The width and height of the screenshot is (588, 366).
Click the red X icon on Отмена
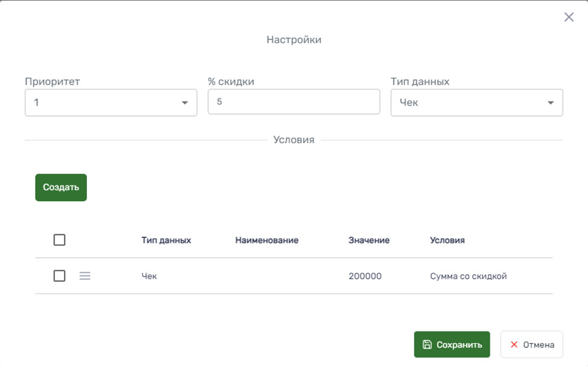click(514, 345)
